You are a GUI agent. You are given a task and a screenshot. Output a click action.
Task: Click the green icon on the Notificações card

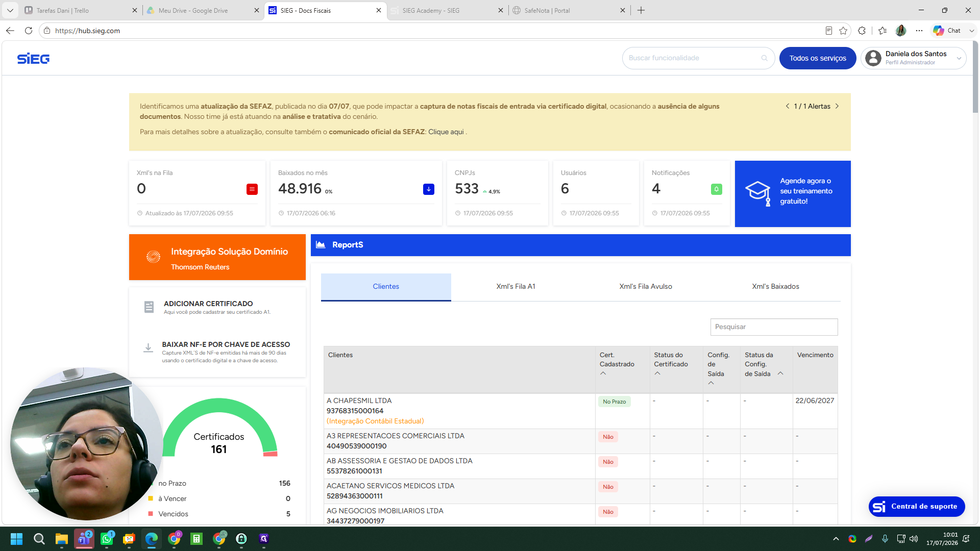(x=717, y=189)
